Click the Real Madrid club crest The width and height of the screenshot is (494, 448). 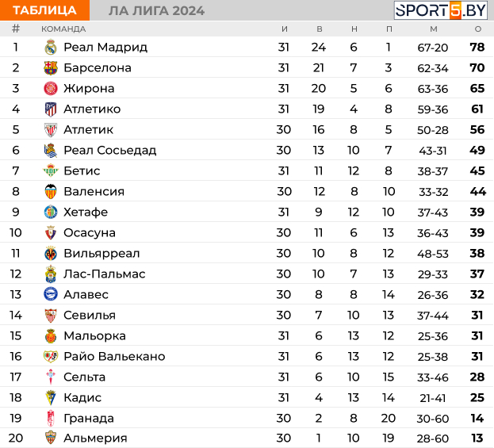pyautogui.click(x=51, y=48)
